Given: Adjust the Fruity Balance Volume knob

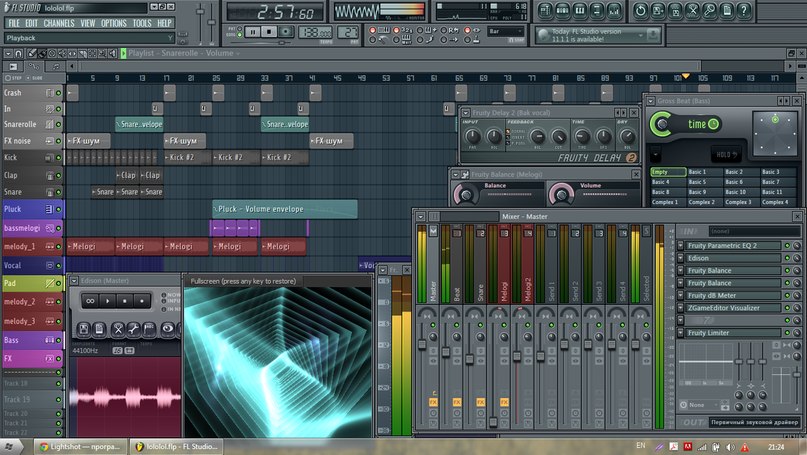Looking at the screenshot, I should pos(562,195).
